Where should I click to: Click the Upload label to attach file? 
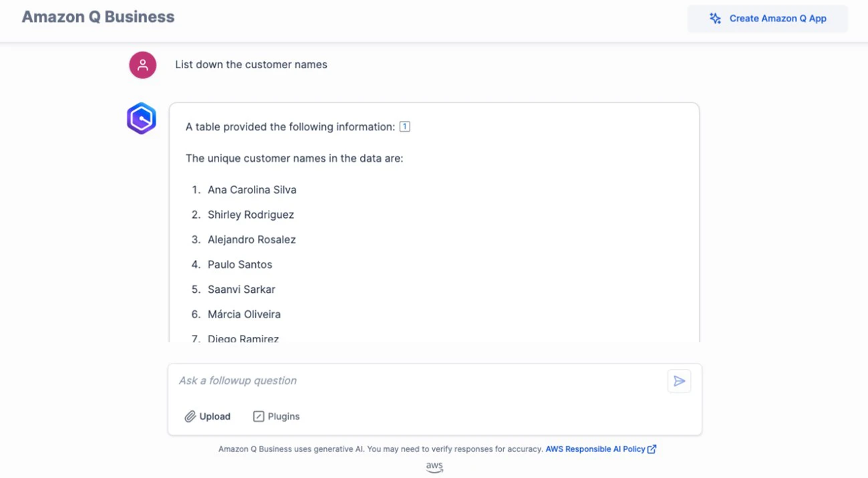pos(214,416)
